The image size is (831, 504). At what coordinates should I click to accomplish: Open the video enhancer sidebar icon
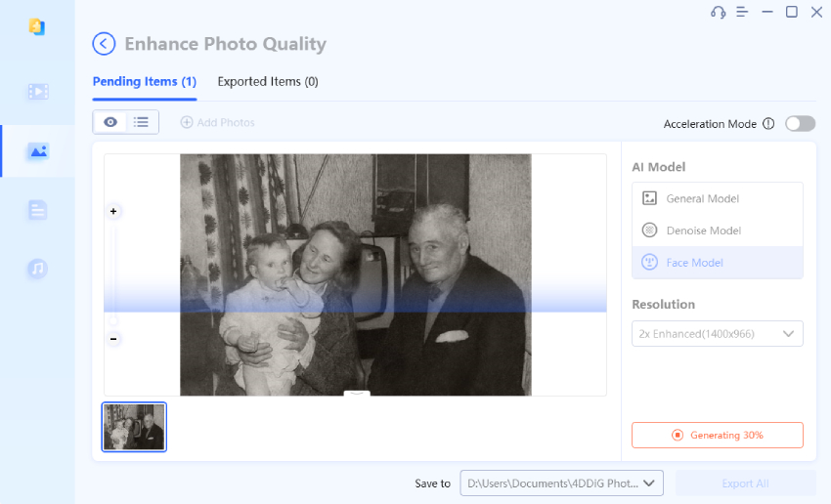point(38,92)
